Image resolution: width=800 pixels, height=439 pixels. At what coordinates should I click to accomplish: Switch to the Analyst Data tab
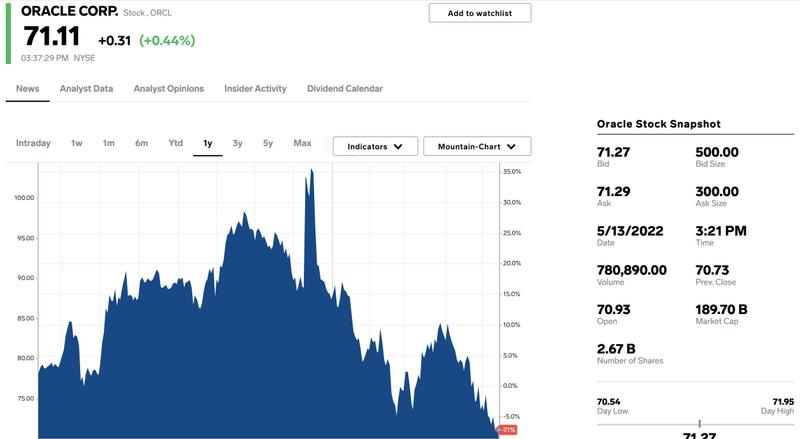pyautogui.click(x=86, y=88)
